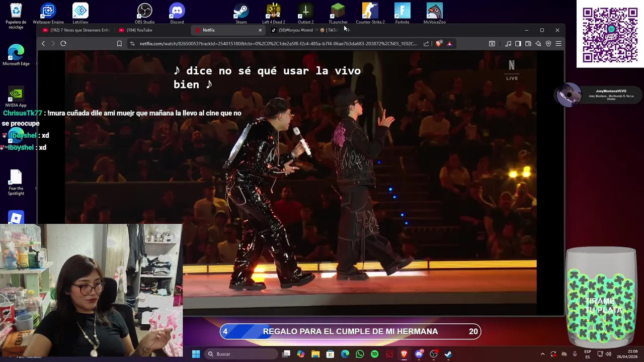Screen dimensions: 644x362
Task: Click the Buscar taskbar search box
Action: (x=242, y=354)
